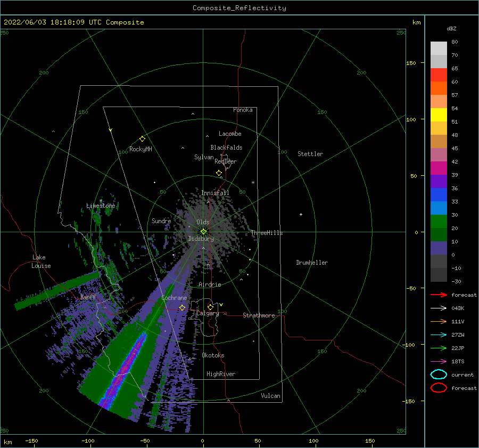Click the Lacombe city label

click(x=230, y=134)
